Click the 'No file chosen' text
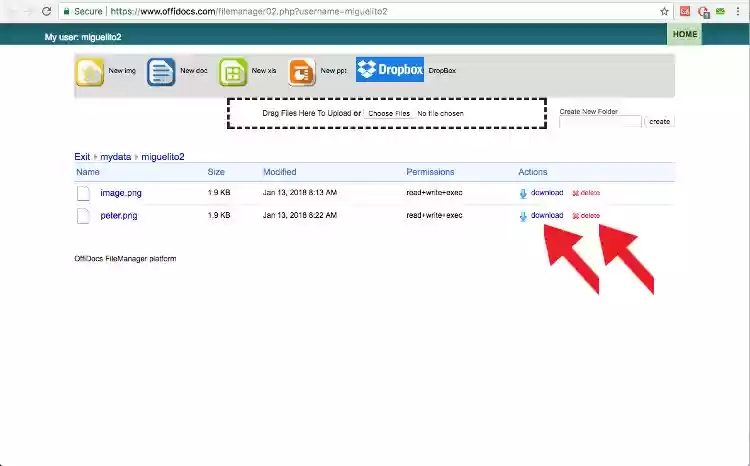Screen dimensions: 750x466 point(440,113)
